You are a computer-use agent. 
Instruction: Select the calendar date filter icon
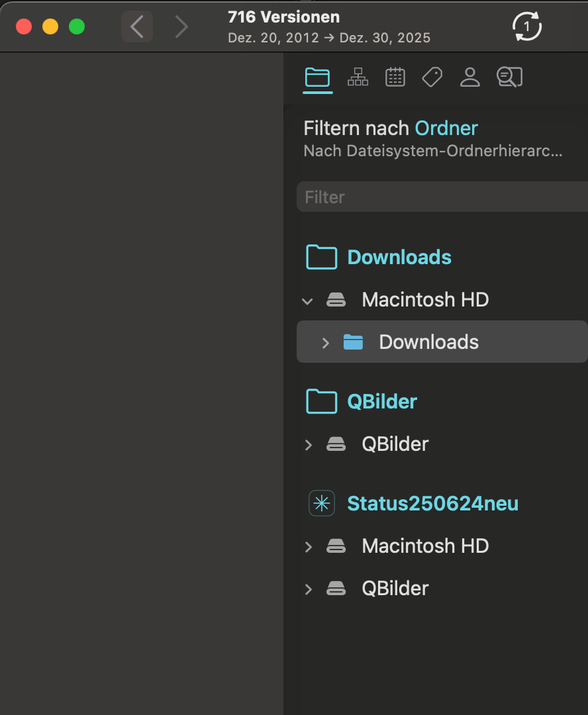[x=395, y=78]
